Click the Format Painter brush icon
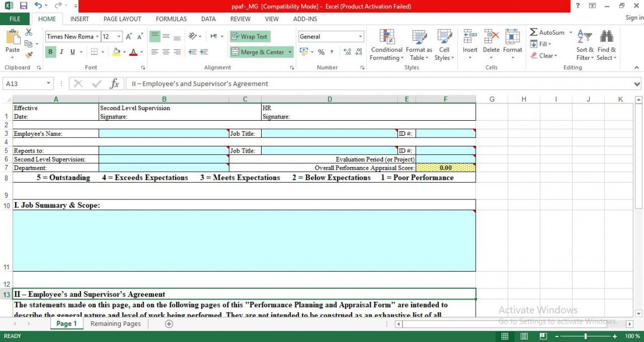The image size is (644, 342). pyautogui.click(x=29, y=55)
